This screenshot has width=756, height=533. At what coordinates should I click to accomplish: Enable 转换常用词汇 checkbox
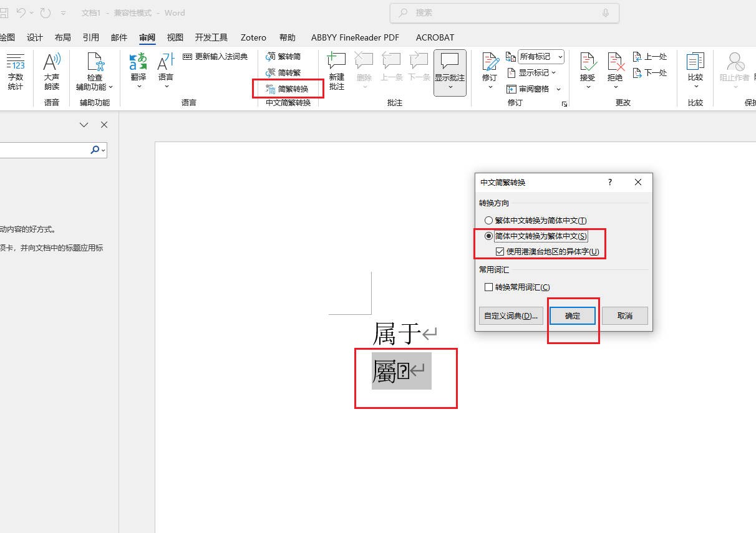[489, 287]
